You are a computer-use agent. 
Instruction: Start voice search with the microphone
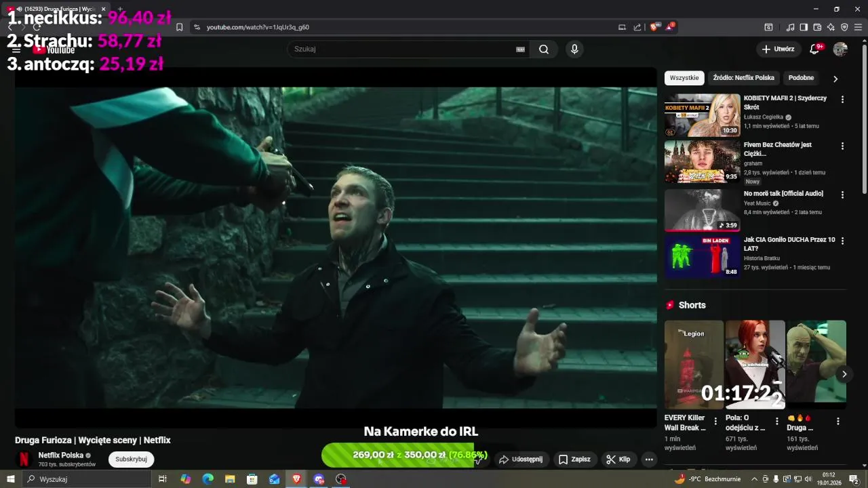pyautogui.click(x=574, y=49)
